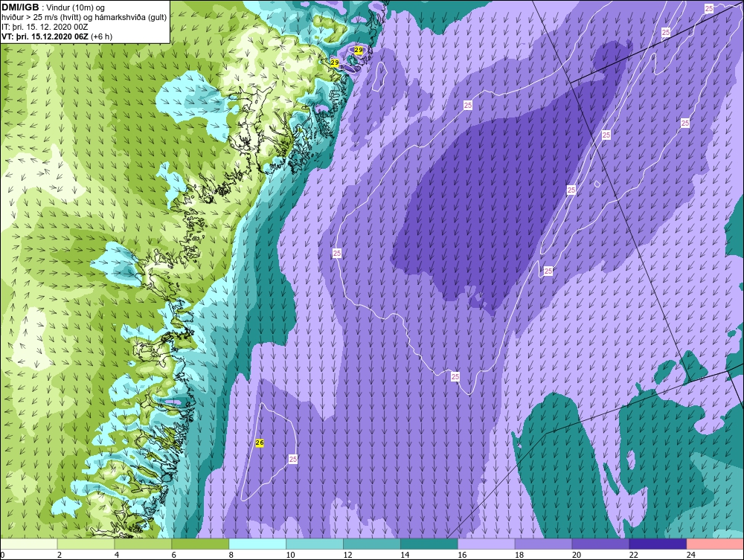744x560 pixels.
Task: Click scale number '10' under the legend
Action: [290, 555]
